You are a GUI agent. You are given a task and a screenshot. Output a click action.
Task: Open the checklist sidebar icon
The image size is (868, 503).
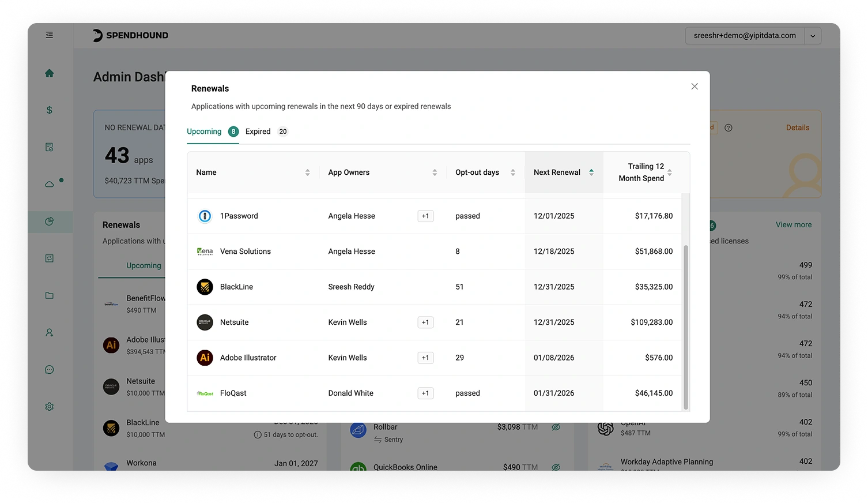50,258
